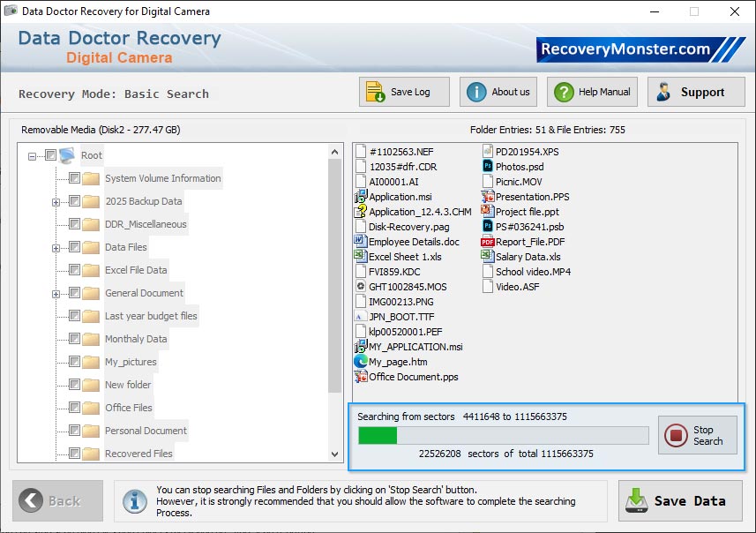
Task: Collapse the Root tree node
Action: (31, 155)
